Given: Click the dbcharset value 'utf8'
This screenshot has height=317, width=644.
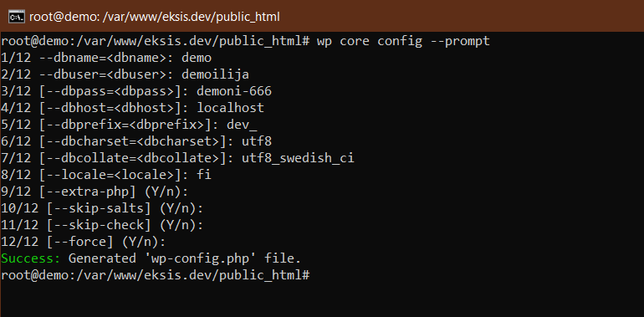Looking at the screenshot, I should click(x=257, y=141).
